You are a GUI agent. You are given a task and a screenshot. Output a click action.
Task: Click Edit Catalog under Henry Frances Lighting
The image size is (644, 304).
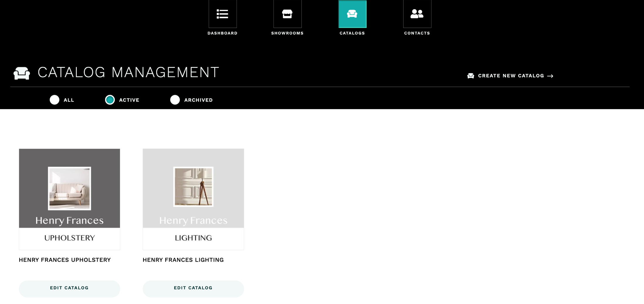coord(193,288)
